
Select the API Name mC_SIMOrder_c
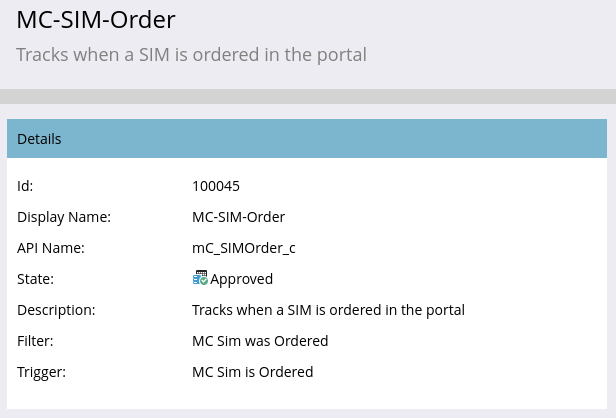pos(244,248)
